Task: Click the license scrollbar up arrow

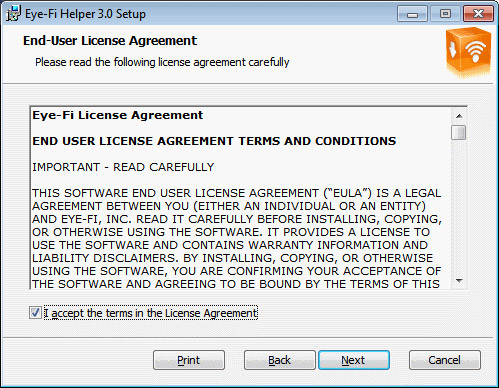Action: click(x=459, y=116)
